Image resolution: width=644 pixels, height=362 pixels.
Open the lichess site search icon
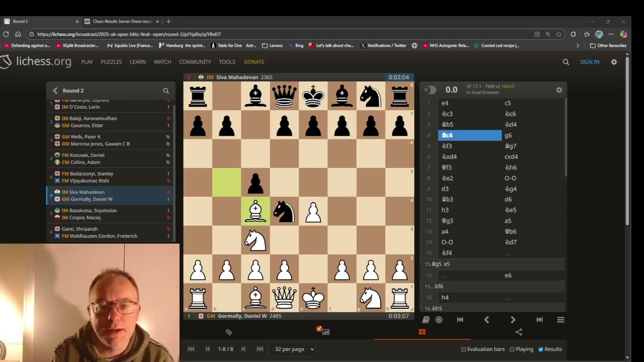point(566,62)
